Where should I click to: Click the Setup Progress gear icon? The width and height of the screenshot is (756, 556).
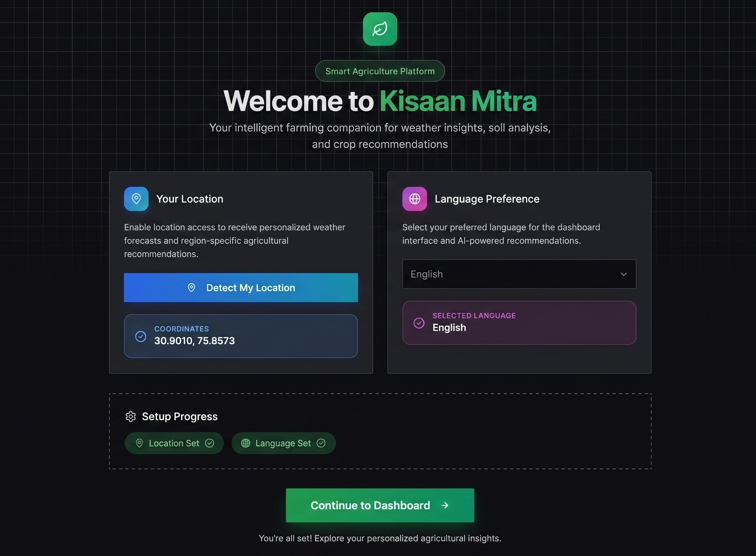[x=131, y=417]
